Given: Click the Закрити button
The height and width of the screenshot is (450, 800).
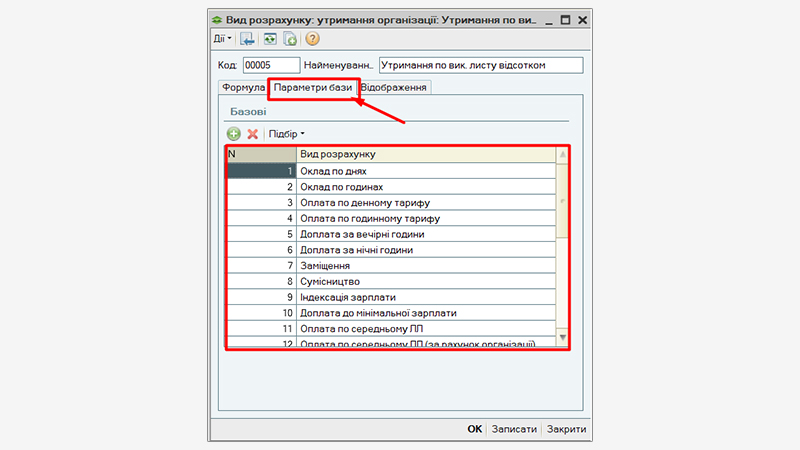Looking at the screenshot, I should [566, 429].
